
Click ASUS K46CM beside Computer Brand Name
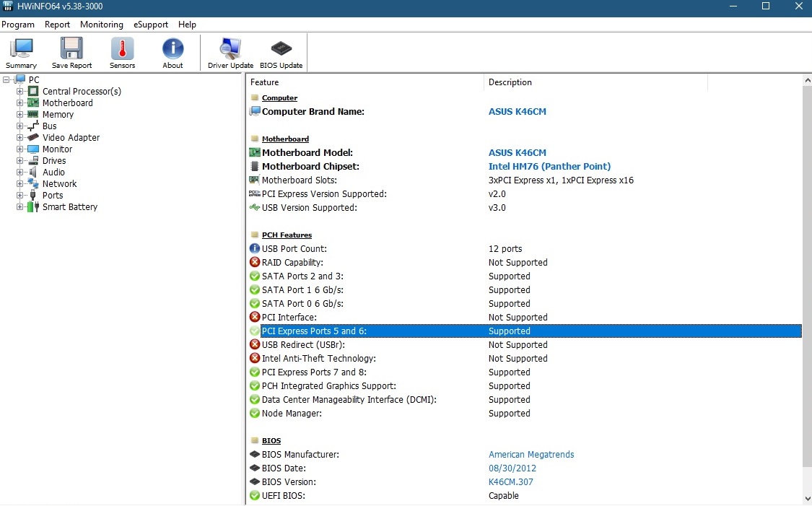(x=518, y=111)
